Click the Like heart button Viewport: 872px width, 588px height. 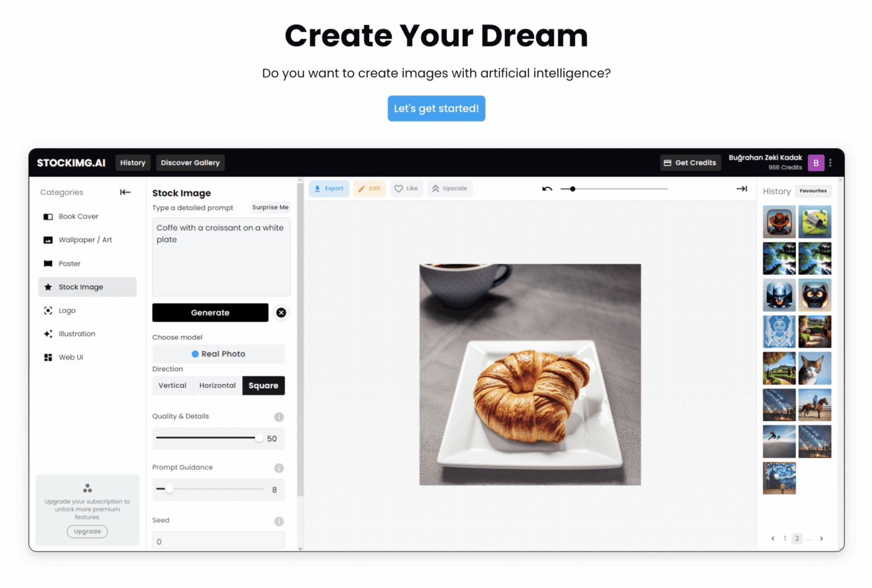[406, 188]
